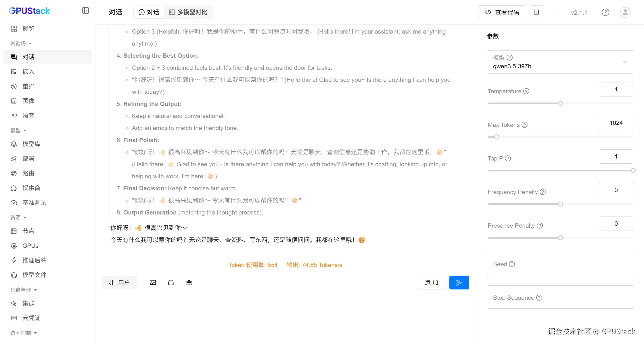Viewport: 644px width, 344px height.
Task: Open the 模型 qwen3.5-397b dropdown
Action: 560,62
